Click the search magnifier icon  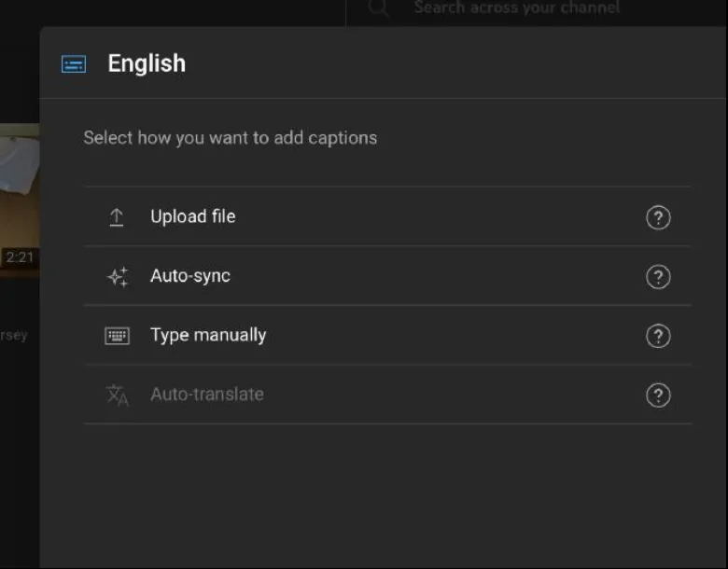[x=378, y=7]
